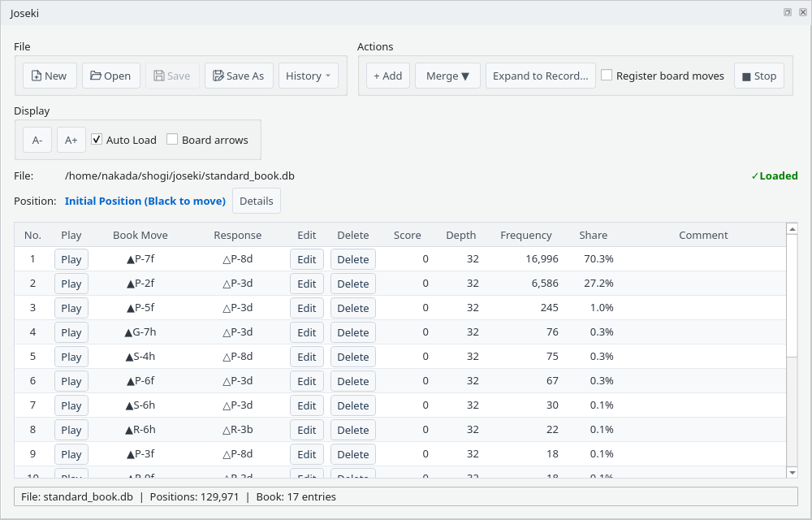The width and height of the screenshot is (812, 520).
Task: Add a new book move
Action: pos(388,76)
